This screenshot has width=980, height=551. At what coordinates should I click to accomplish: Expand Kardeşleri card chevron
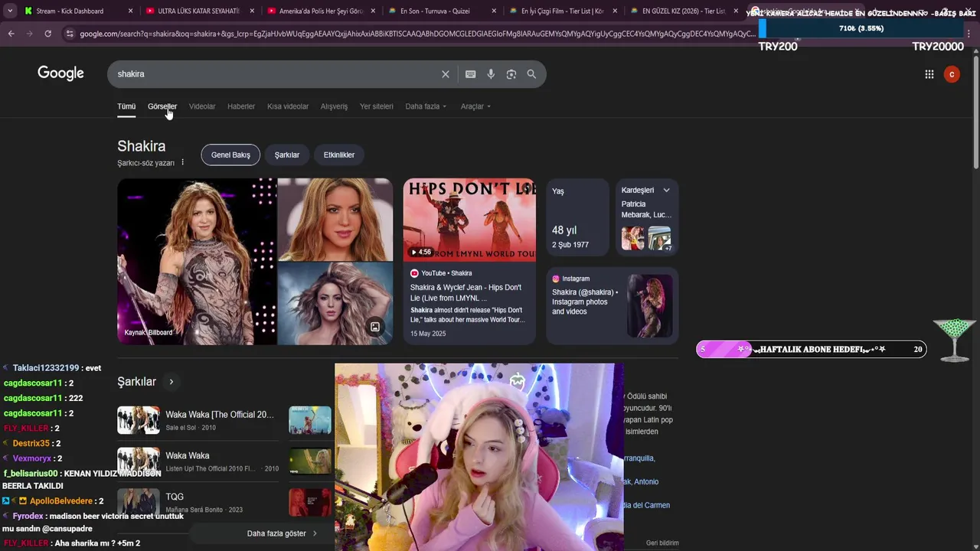(666, 190)
